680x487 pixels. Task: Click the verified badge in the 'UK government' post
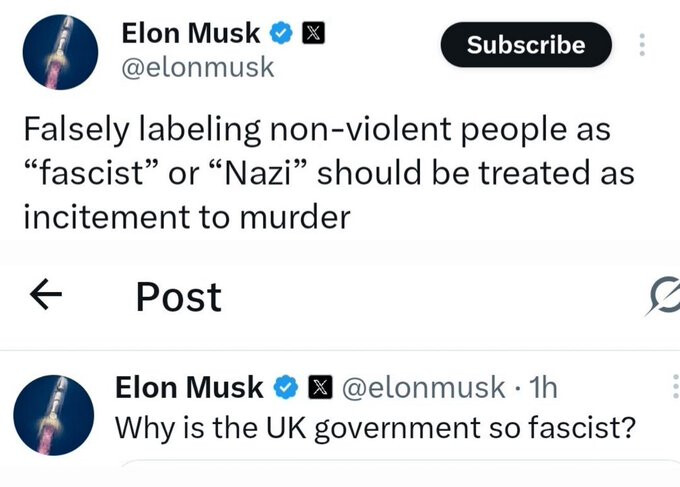pos(285,387)
